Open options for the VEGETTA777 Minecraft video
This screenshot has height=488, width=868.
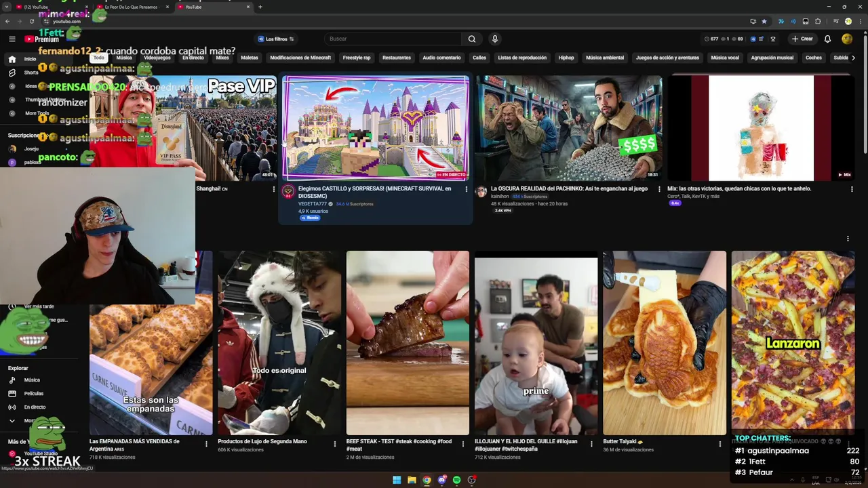[x=466, y=189]
